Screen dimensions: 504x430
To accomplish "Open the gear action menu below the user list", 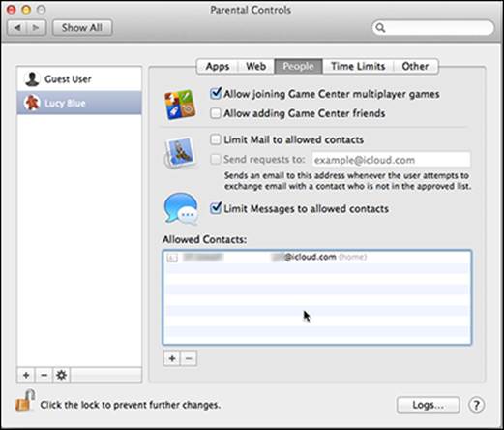I will click(x=61, y=375).
